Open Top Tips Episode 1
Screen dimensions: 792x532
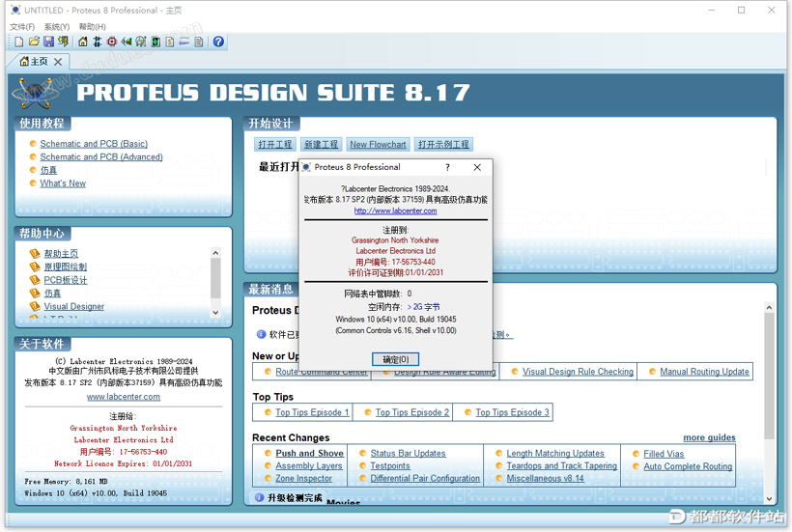click(312, 412)
